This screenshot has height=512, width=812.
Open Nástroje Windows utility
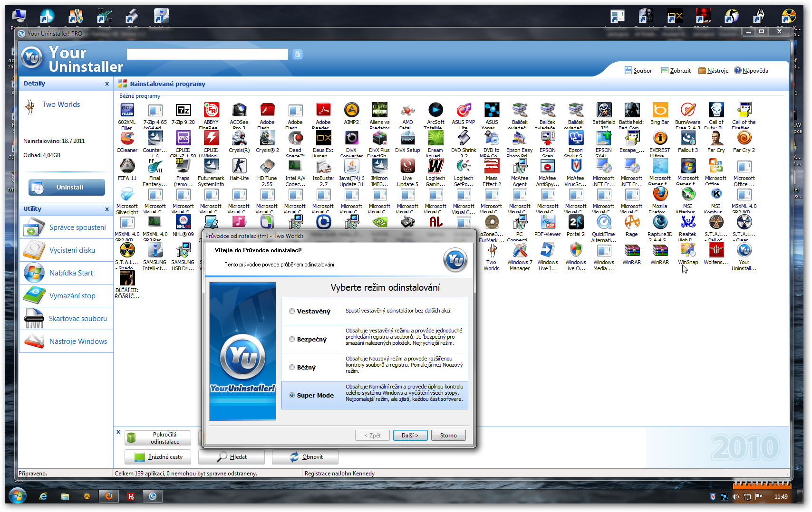point(67,341)
